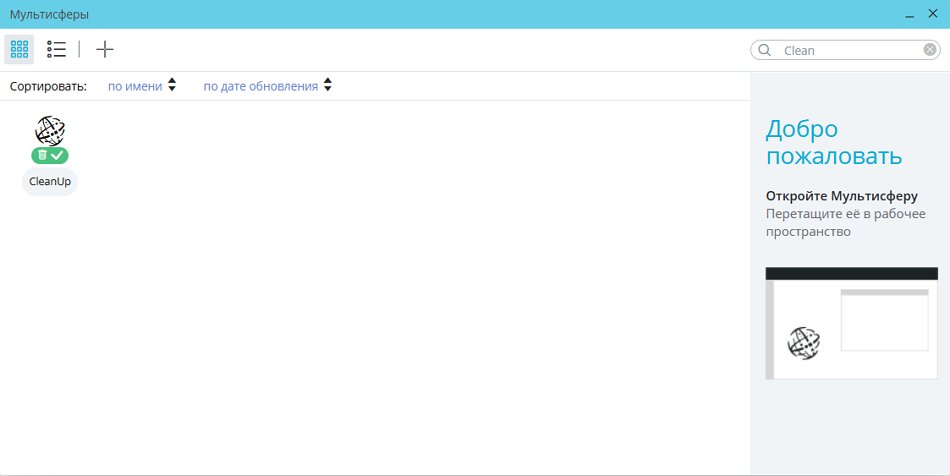Clear the search field text
The width and height of the screenshot is (950, 476).
pyautogui.click(x=929, y=50)
